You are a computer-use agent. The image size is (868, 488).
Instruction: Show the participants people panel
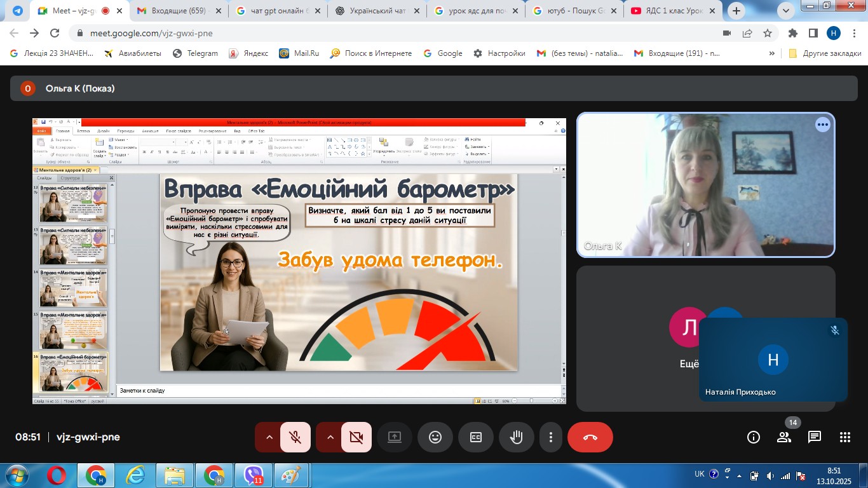coord(784,437)
